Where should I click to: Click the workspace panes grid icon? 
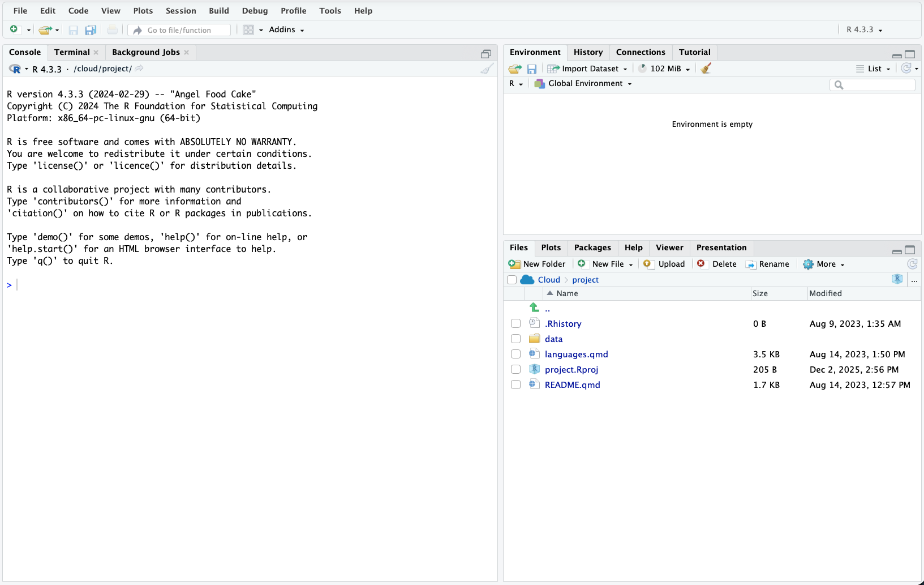coord(248,30)
